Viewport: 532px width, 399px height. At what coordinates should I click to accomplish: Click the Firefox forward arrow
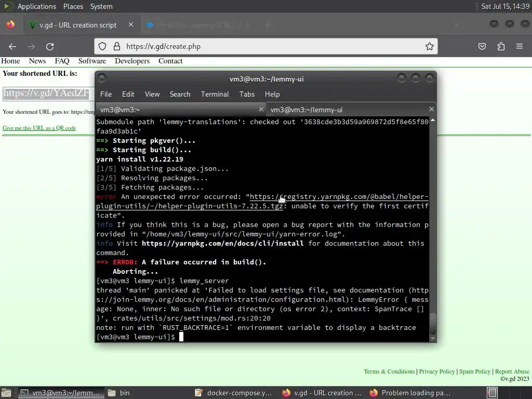(x=31, y=46)
